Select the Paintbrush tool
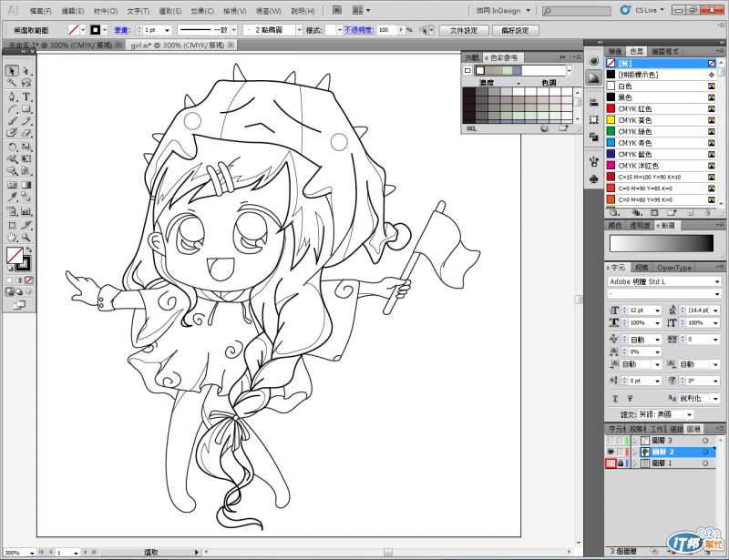 click(12, 121)
